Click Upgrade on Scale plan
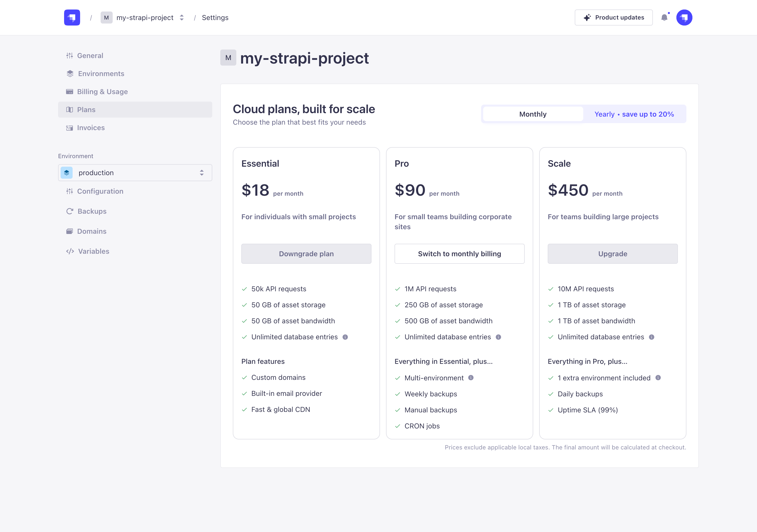The image size is (757, 532). 613,254
